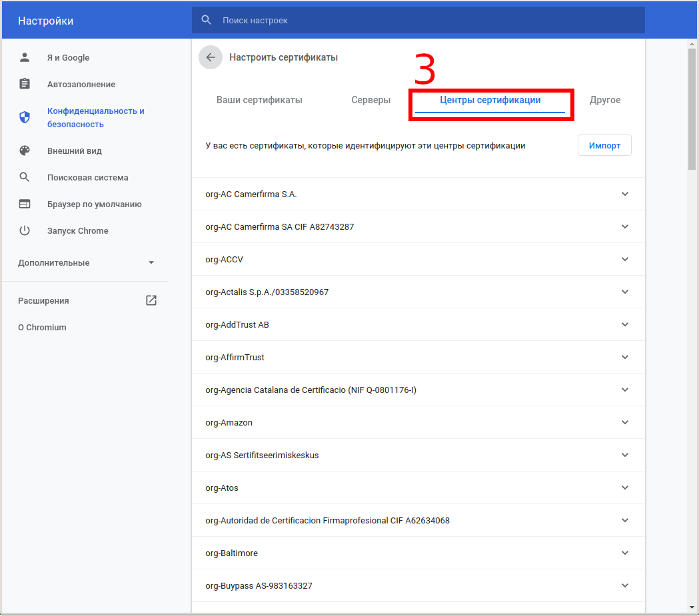
Task: Expand org-AC Camerfirma S.A. entry
Action: coord(624,194)
